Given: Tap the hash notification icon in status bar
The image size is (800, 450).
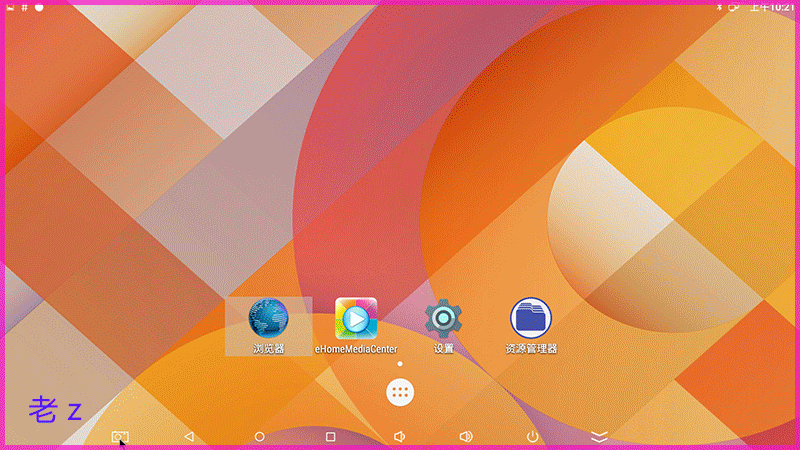Looking at the screenshot, I should click(24, 8).
